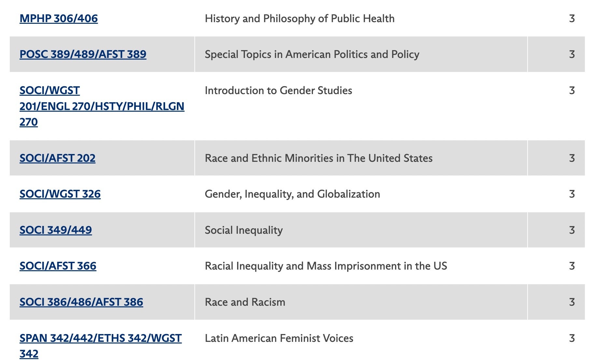Select the Social Inequality course title
Screen dimensions: 594x364
(244, 230)
